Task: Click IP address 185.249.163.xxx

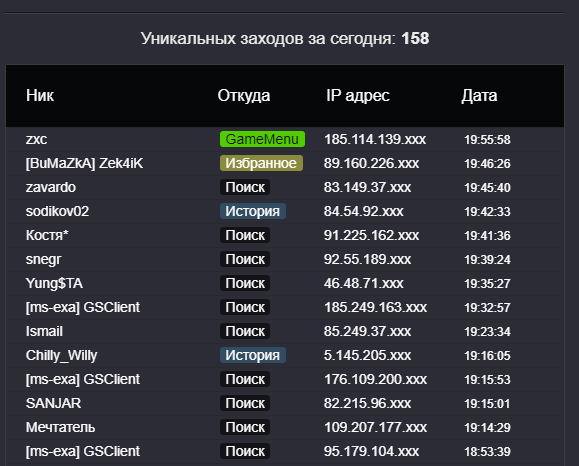Action: click(x=375, y=307)
